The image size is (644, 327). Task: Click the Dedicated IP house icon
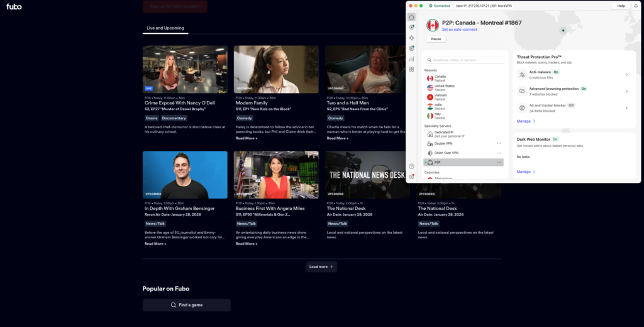tap(430, 135)
